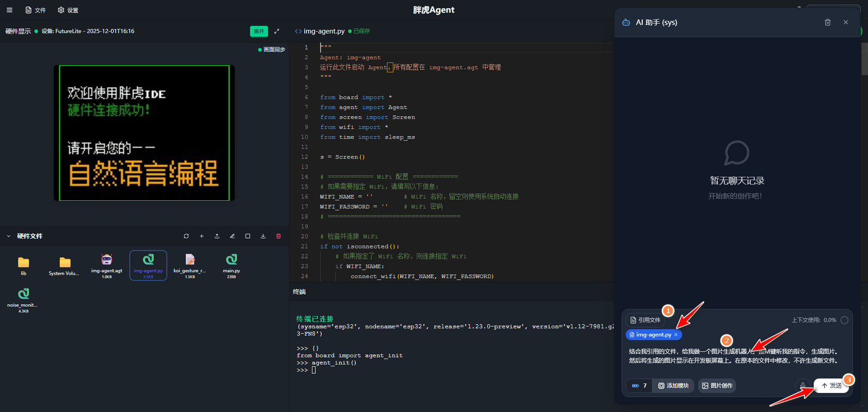Clear AI assistant chat with trash icon
The width and height of the screenshot is (868, 412).
(827, 22)
